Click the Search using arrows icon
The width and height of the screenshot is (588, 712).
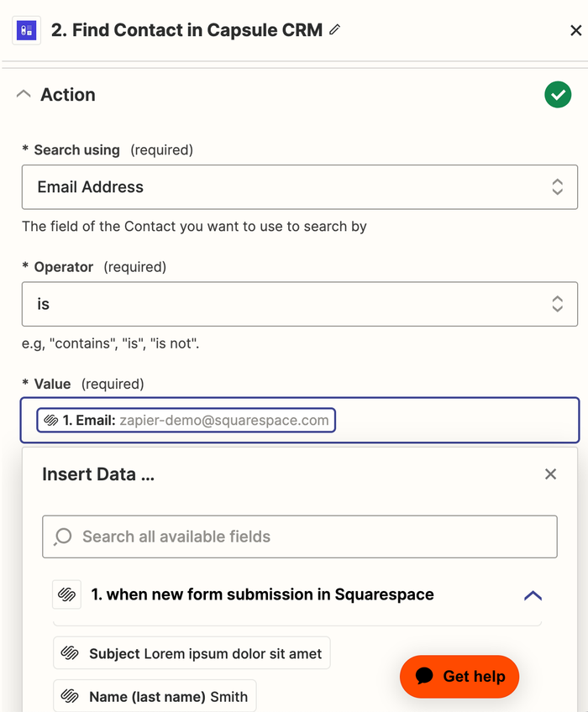point(557,187)
